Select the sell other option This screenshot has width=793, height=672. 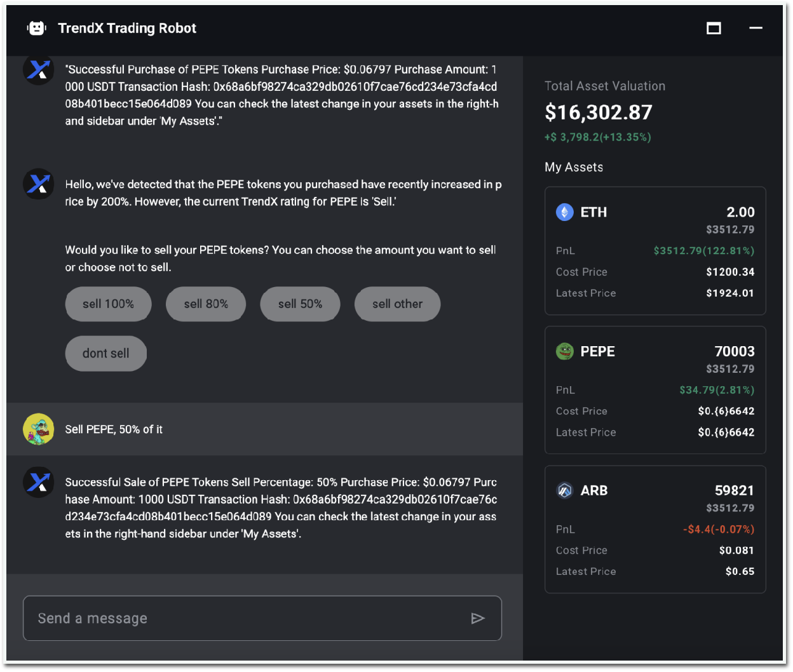(397, 304)
